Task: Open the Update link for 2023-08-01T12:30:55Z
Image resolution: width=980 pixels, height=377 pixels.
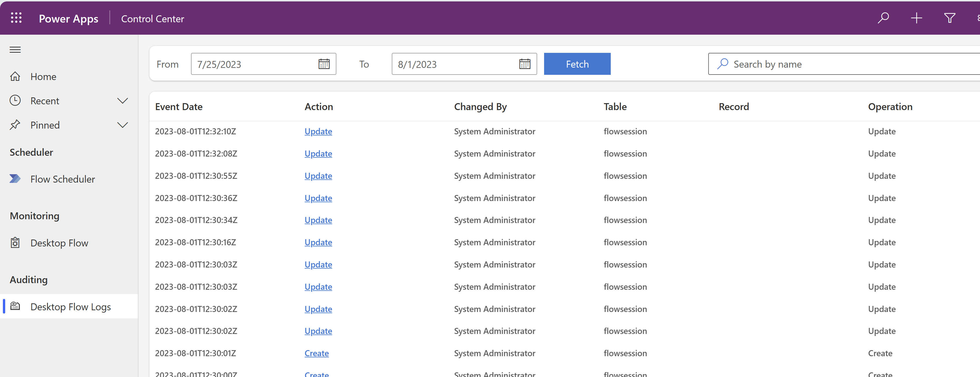Action: 318,176
